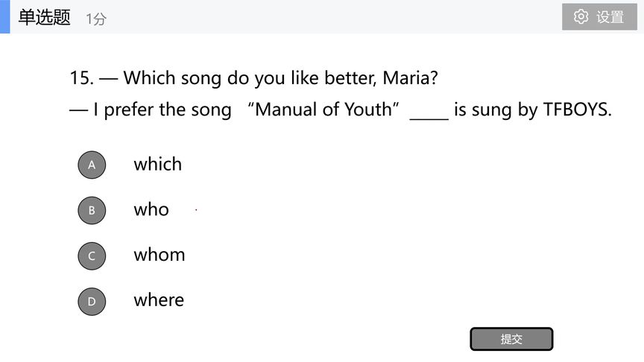The height and width of the screenshot is (362, 644).
Task: Submit the answer with 提交 button
Action: coord(511,339)
